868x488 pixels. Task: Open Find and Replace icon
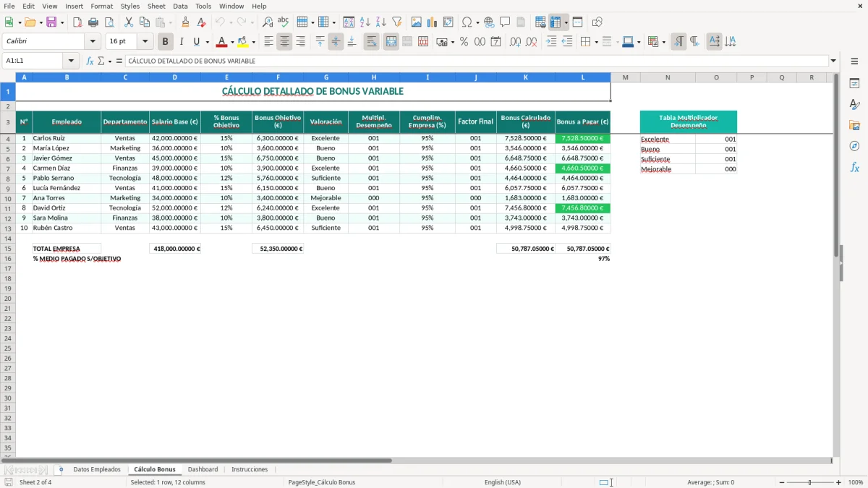click(268, 22)
